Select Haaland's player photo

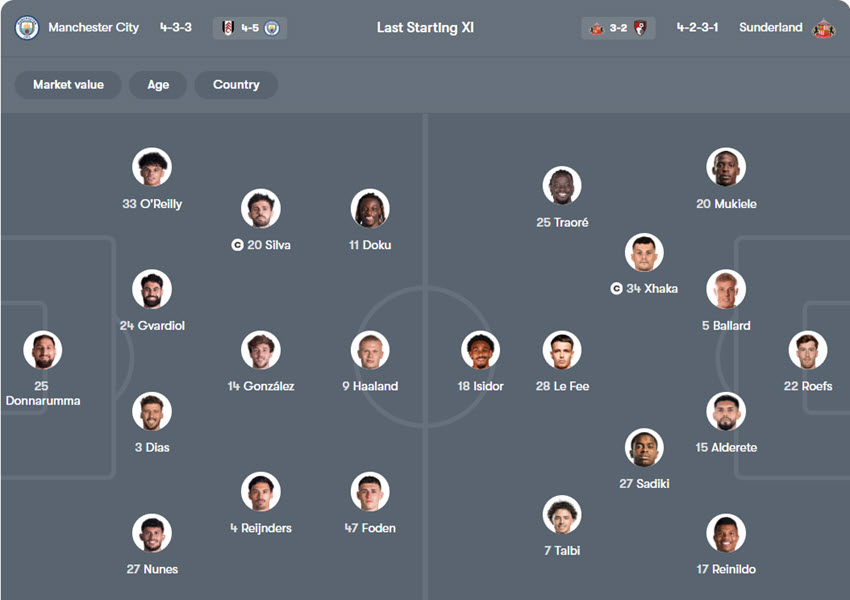pos(370,351)
